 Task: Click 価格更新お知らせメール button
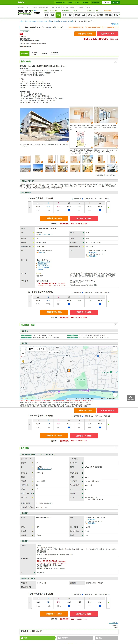[x=76, y=27]
